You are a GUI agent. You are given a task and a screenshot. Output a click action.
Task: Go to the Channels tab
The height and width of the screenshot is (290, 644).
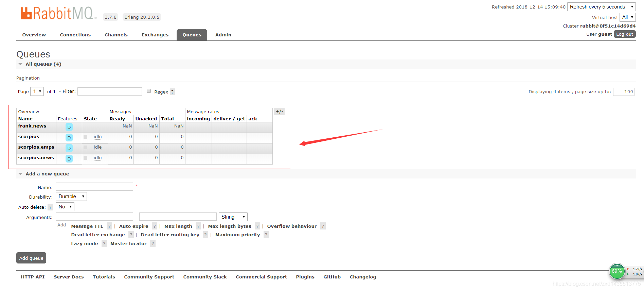[x=116, y=35]
